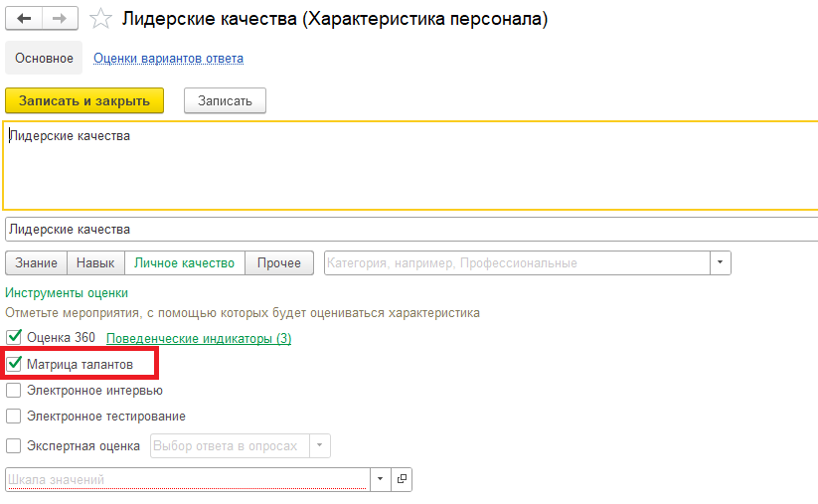Enable the Электронное тестирование checkbox
Screen dimensions: 818x504
pyautogui.click(x=14, y=417)
